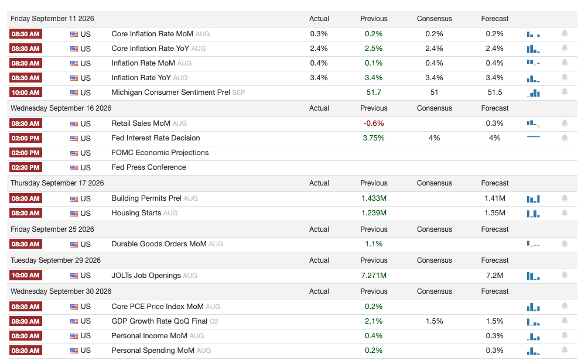Open mini chart for Core Inflation Rate YoY
588x364 pixels.
[x=533, y=49]
